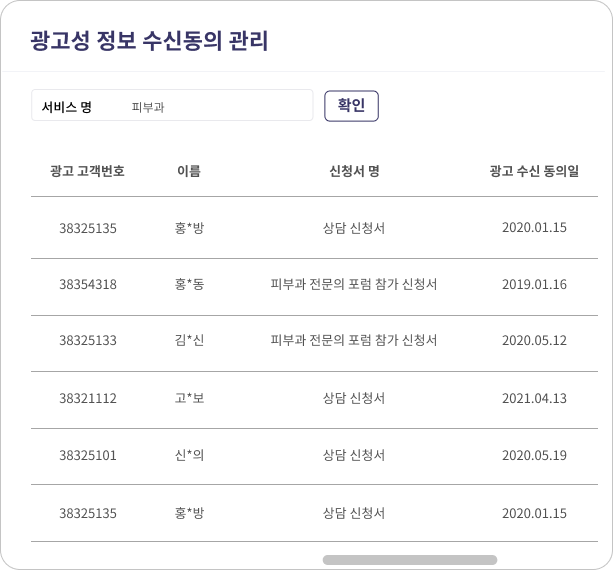Click the consent date 2020.05.19
The image size is (613, 570).
(534, 455)
